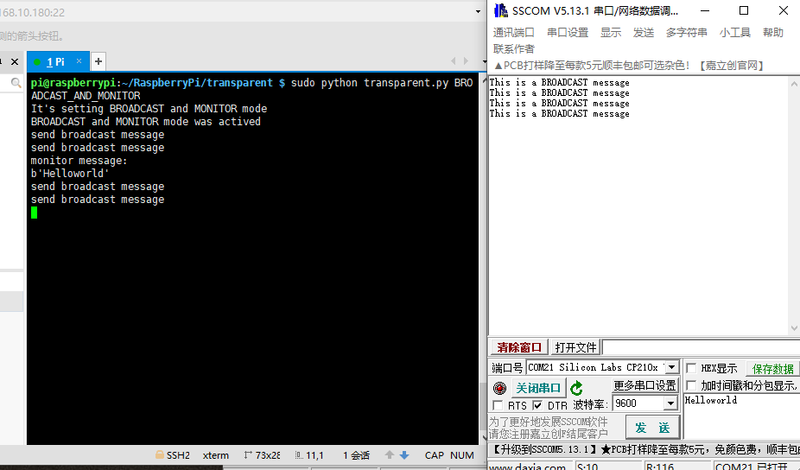Screen dimensions: 800x470
Task: Open the 发送 menu in SSCOM
Action: tap(643, 33)
